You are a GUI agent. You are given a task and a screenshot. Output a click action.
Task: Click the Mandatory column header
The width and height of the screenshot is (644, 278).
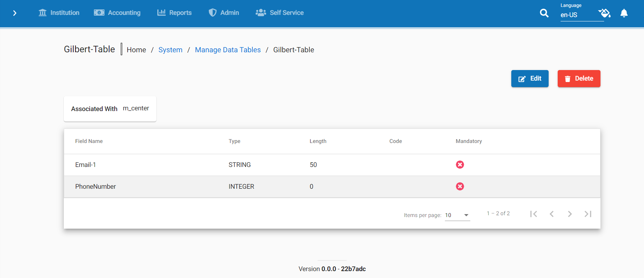point(469,141)
